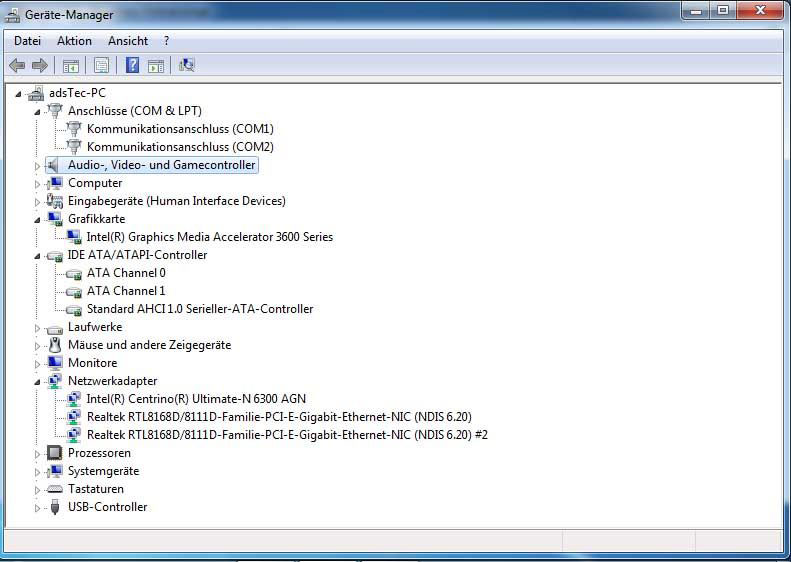791x562 pixels.
Task: Select Kommunikationsanschluss (COM1) device
Action: pyautogui.click(x=180, y=129)
